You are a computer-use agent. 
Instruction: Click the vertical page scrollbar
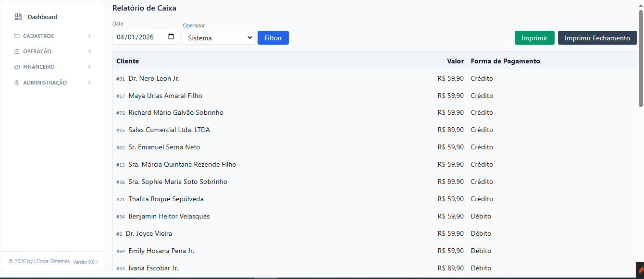click(x=640, y=58)
